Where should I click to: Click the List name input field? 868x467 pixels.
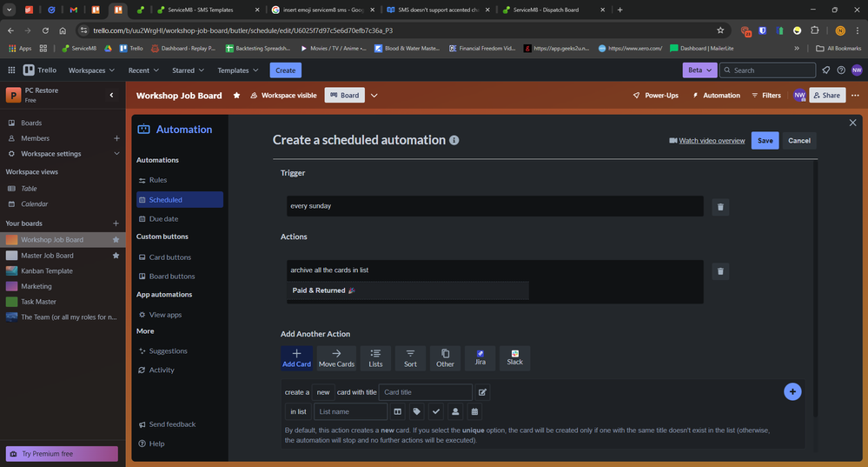350,411
